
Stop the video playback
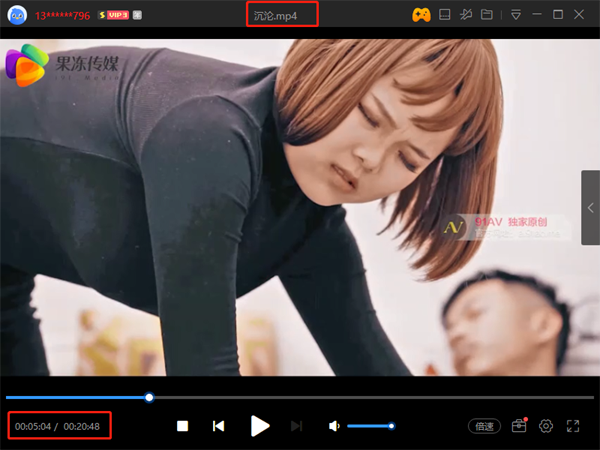point(182,426)
